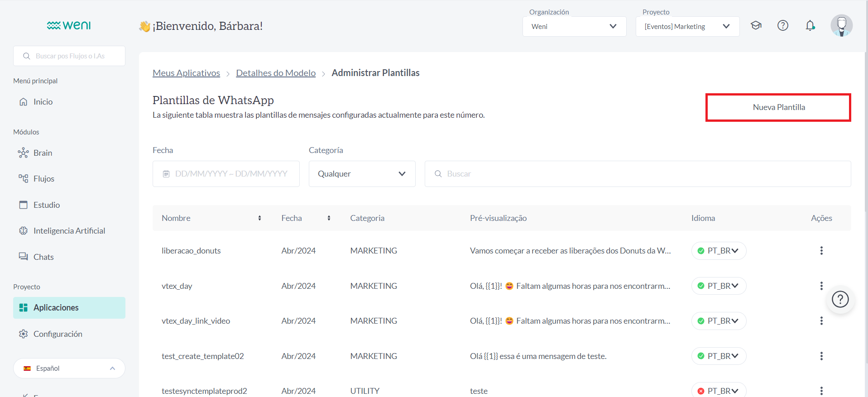This screenshot has width=868, height=397.
Task: Click the graduation cap learning icon
Action: click(756, 26)
